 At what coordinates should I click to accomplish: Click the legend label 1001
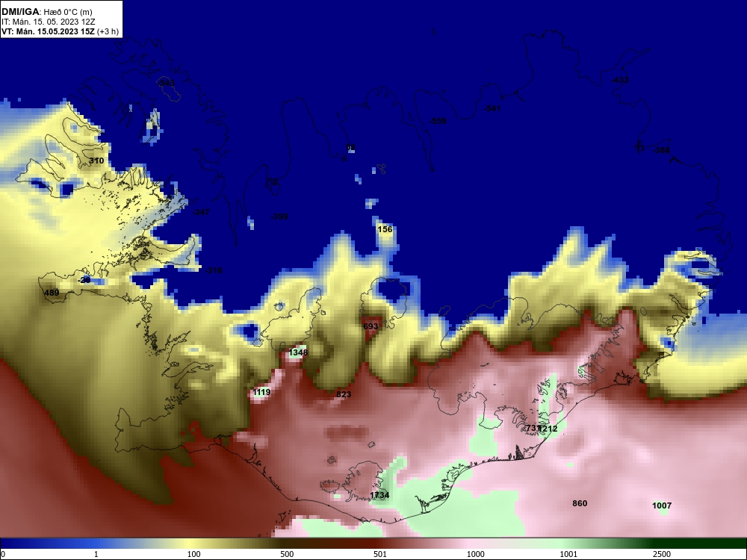click(568, 554)
